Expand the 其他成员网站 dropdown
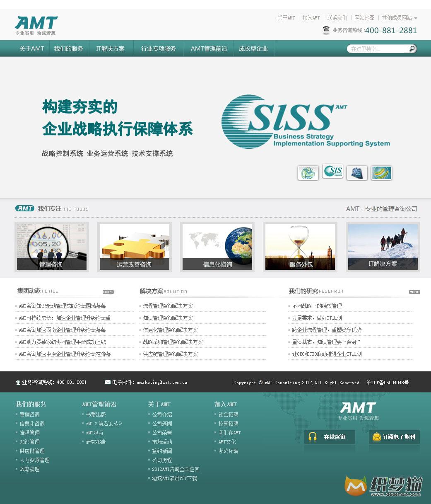Image resolution: width=431 pixels, height=504 pixels. click(x=400, y=18)
